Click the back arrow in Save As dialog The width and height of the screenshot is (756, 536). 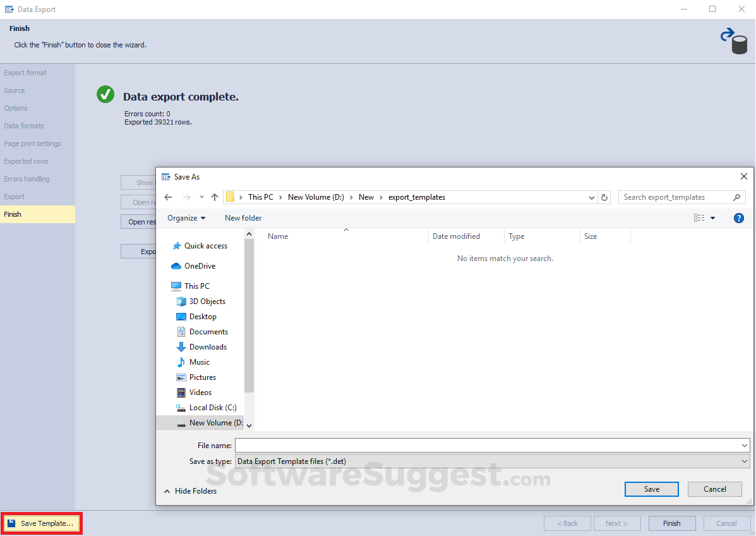click(168, 197)
